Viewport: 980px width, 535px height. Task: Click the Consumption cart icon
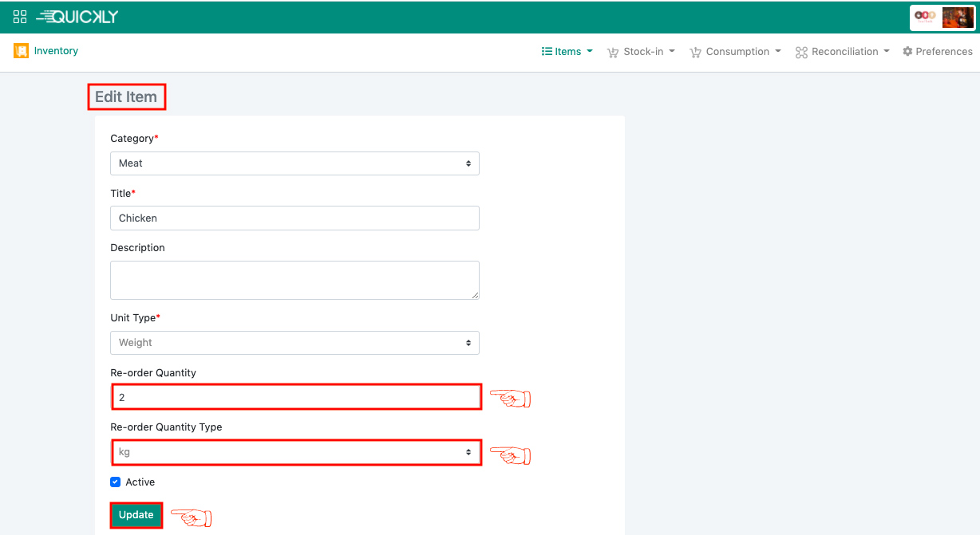[x=695, y=53]
